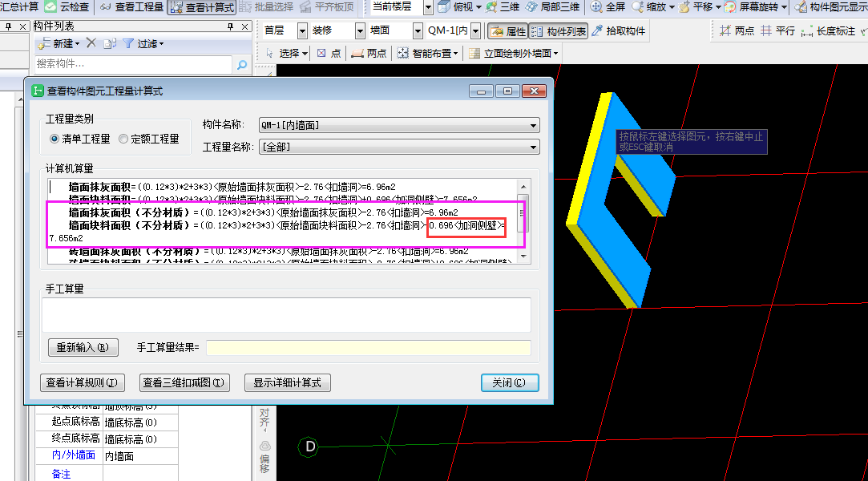The image size is (868, 481).
Task: Click 平行 parallel axis tool
Action: click(x=777, y=31)
